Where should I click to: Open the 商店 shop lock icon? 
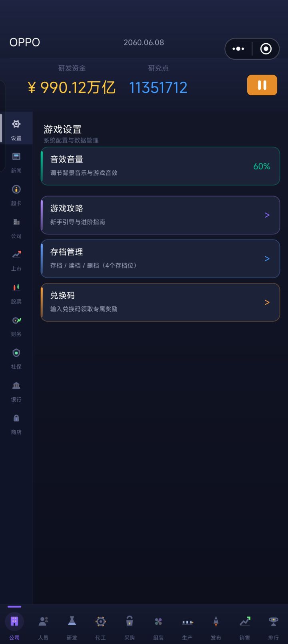[16, 418]
